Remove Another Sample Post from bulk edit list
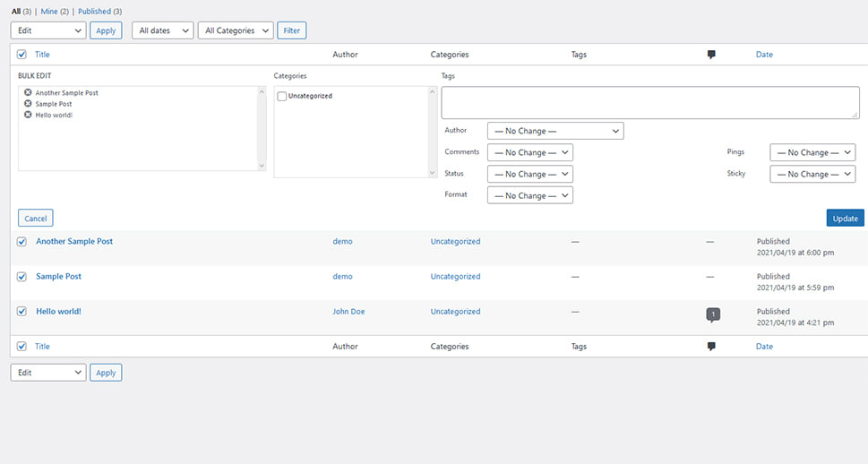This screenshot has width=868, height=464. click(28, 92)
